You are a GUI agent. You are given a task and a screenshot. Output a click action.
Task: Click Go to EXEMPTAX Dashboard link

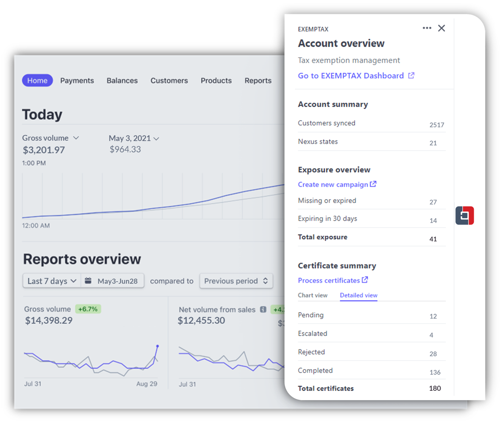(351, 76)
